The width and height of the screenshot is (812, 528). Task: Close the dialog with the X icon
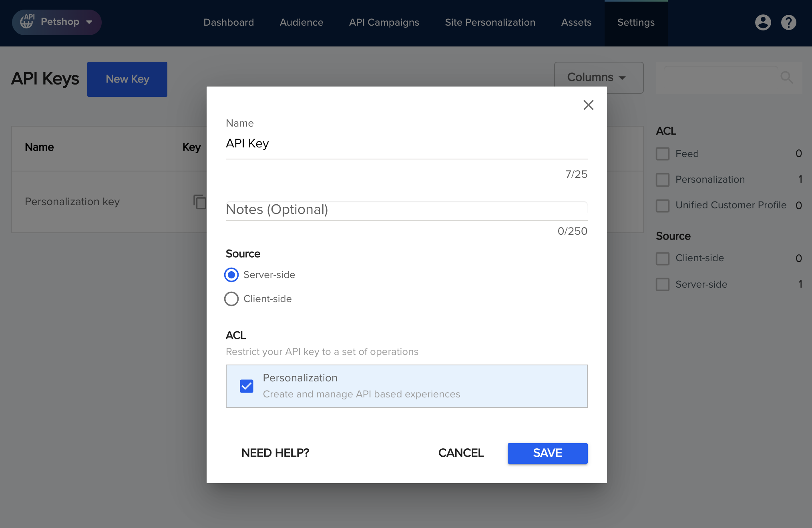(x=588, y=105)
